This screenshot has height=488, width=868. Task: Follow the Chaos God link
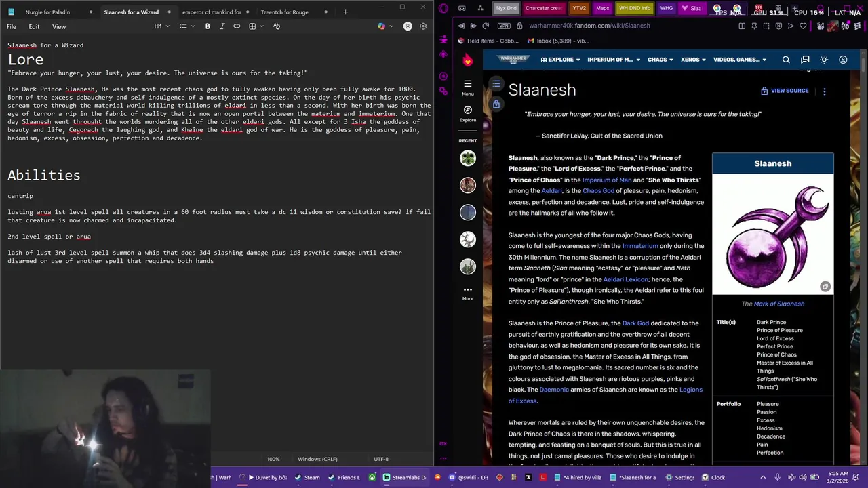(598, 191)
